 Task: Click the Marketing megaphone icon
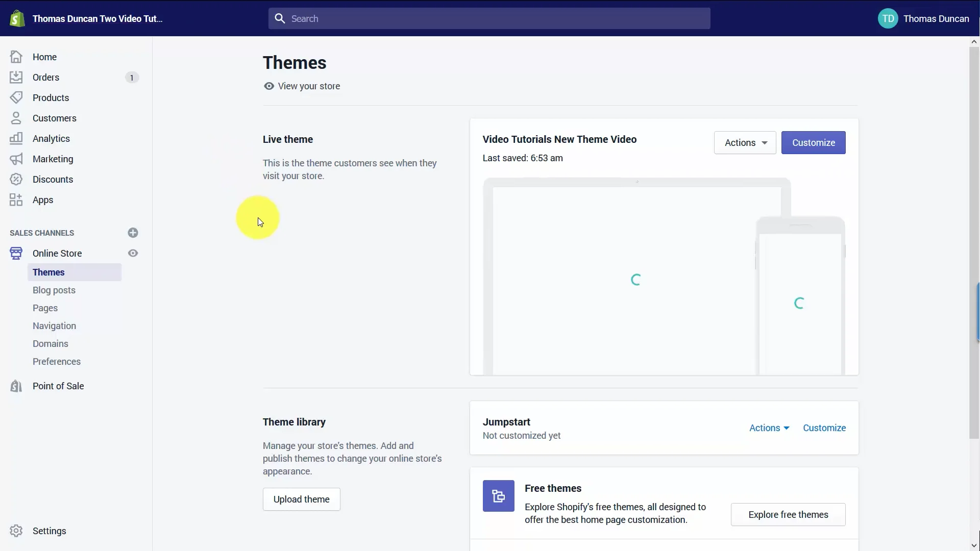tap(16, 159)
